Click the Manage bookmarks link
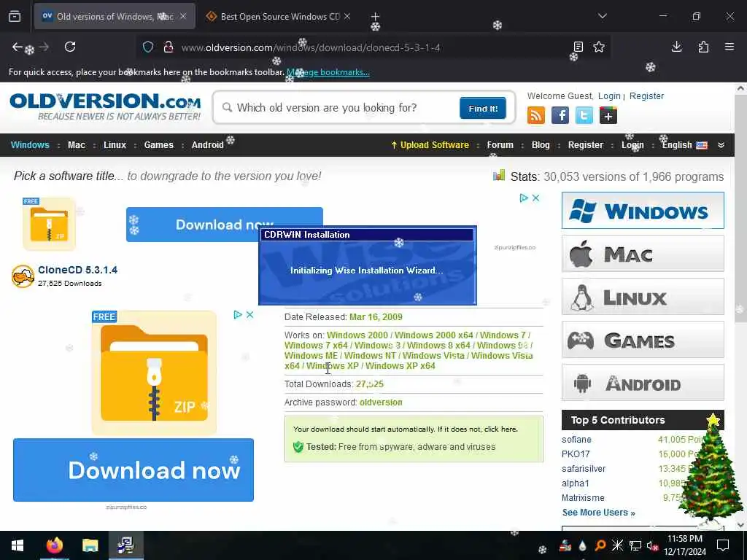This screenshot has width=747, height=560. [x=328, y=72]
